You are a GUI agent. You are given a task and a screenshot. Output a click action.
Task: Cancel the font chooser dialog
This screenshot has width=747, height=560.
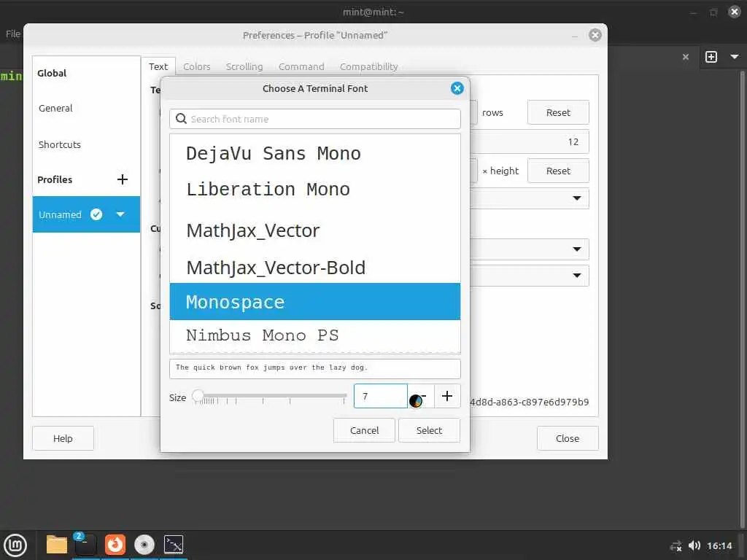tap(365, 430)
